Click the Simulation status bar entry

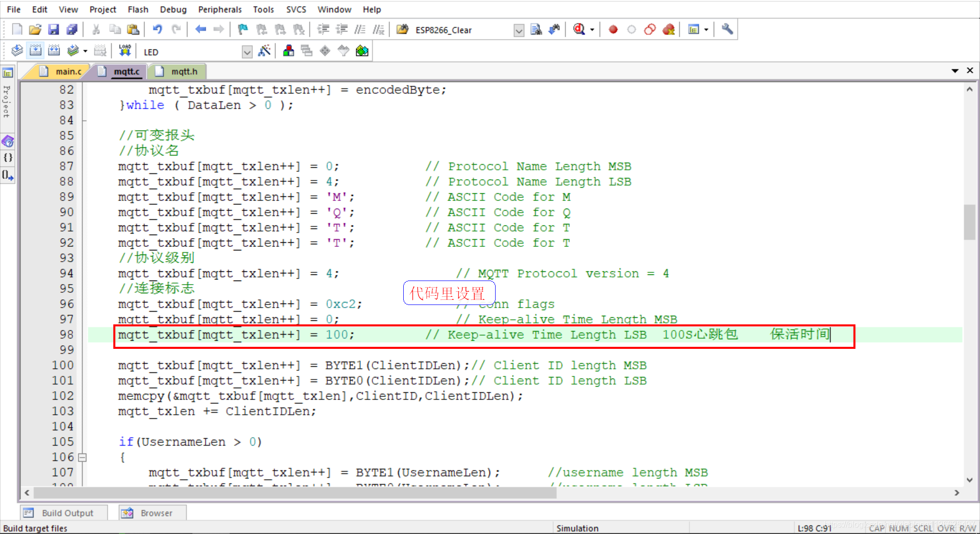tap(577, 528)
